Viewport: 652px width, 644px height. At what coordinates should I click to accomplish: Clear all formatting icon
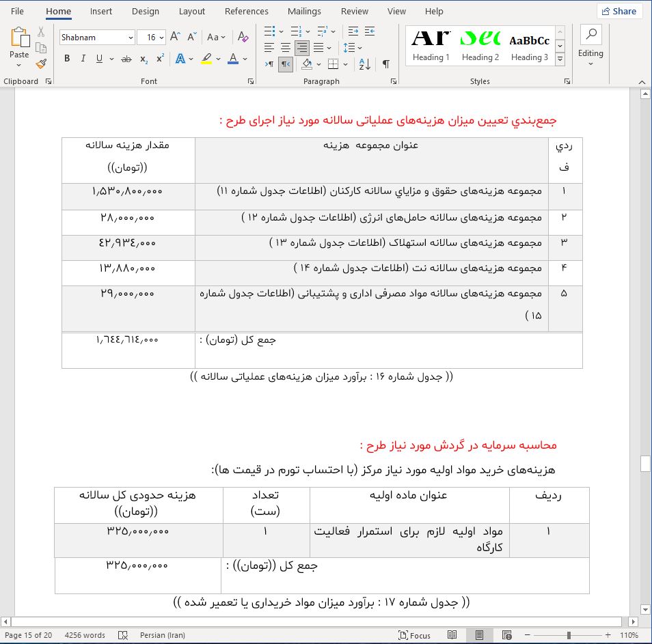243,37
